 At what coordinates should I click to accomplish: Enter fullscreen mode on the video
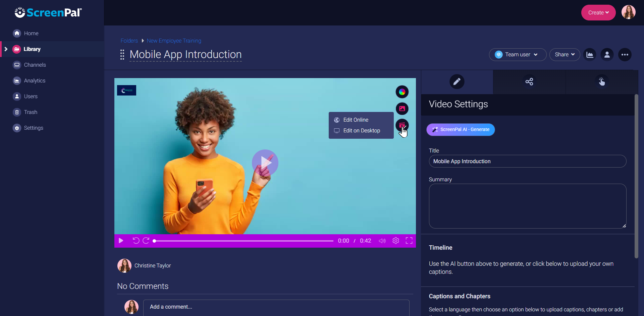pyautogui.click(x=409, y=241)
